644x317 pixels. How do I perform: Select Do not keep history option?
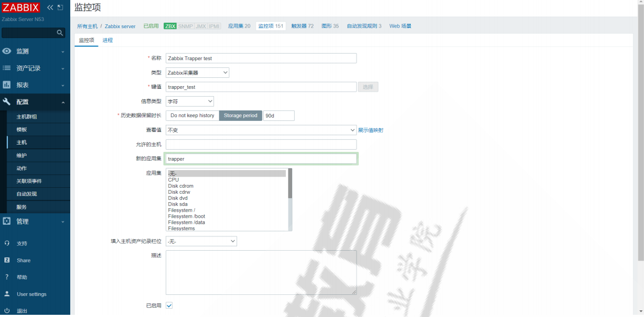point(192,115)
